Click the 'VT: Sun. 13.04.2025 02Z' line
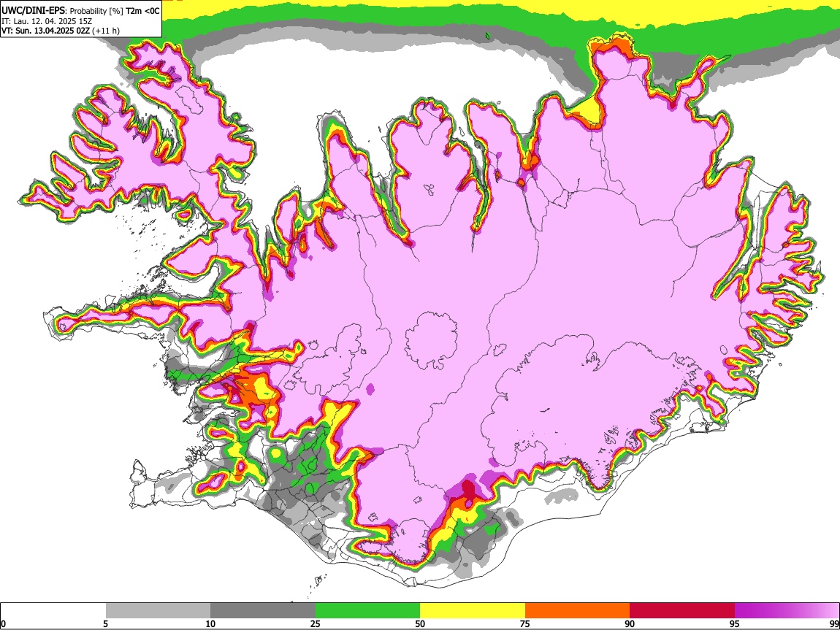This screenshot has height=630, width=840. (45, 31)
